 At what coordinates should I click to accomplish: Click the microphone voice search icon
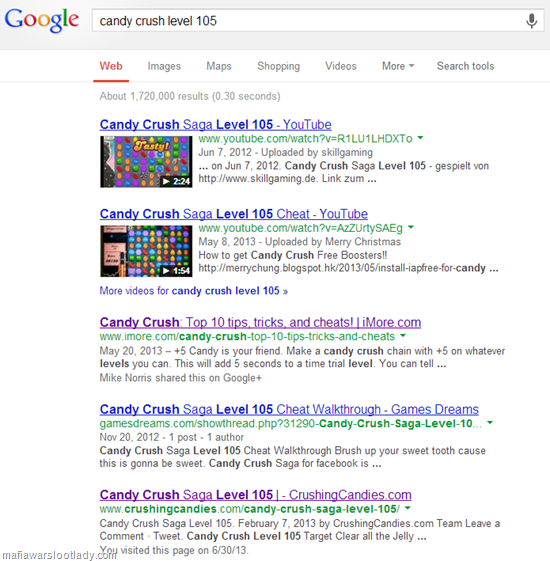tap(531, 21)
